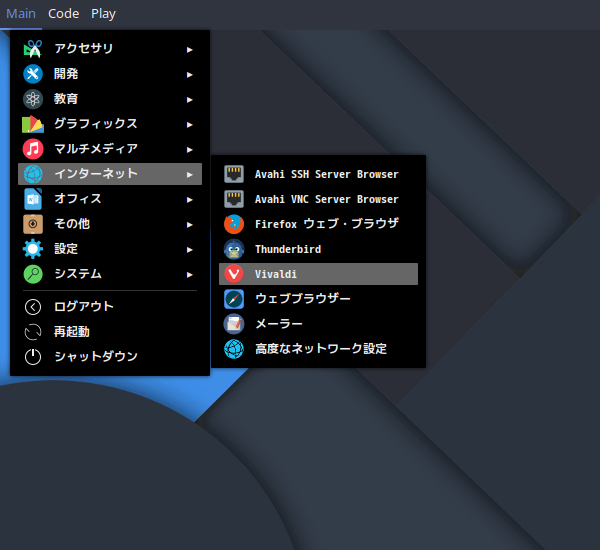Launch Avahi VNC Server Browser

click(318, 199)
